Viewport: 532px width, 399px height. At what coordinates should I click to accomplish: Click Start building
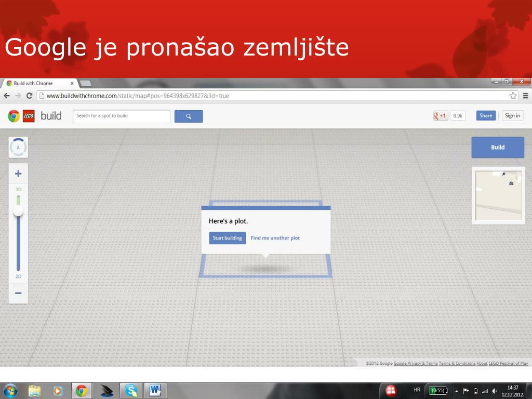(228, 238)
